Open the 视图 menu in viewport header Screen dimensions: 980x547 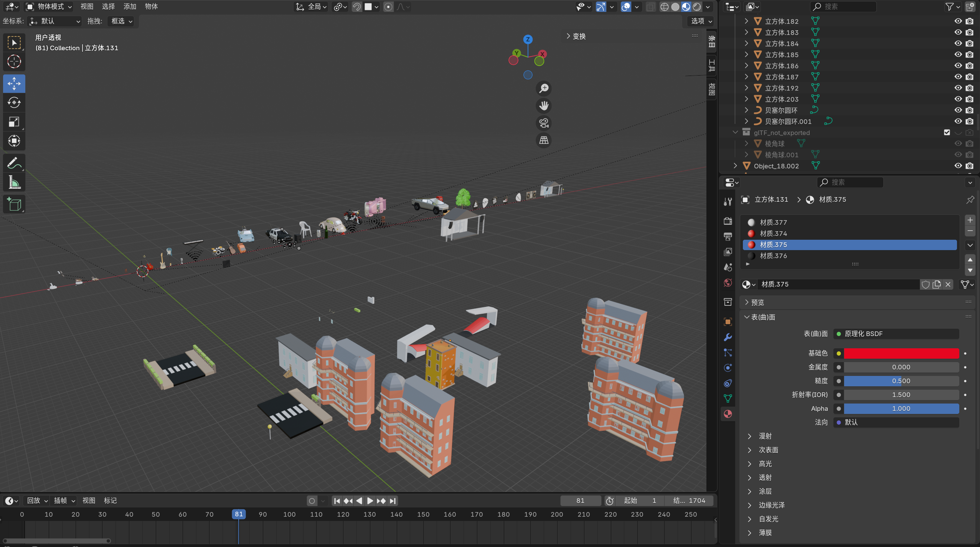click(87, 7)
